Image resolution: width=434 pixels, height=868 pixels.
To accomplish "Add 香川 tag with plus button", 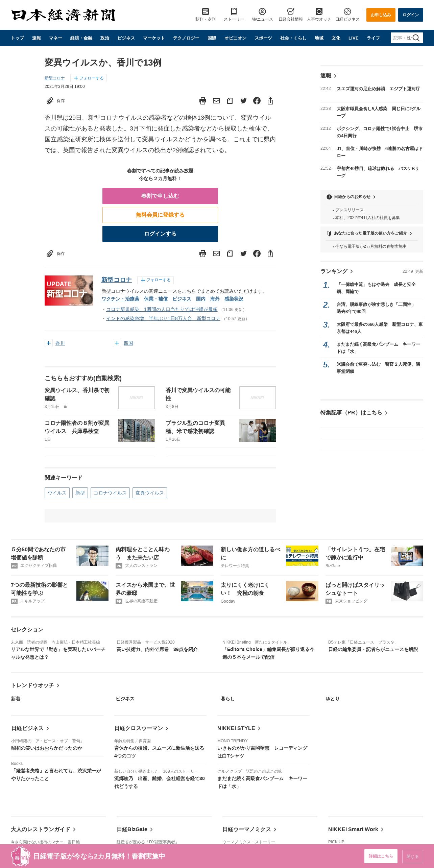I will (x=49, y=343).
